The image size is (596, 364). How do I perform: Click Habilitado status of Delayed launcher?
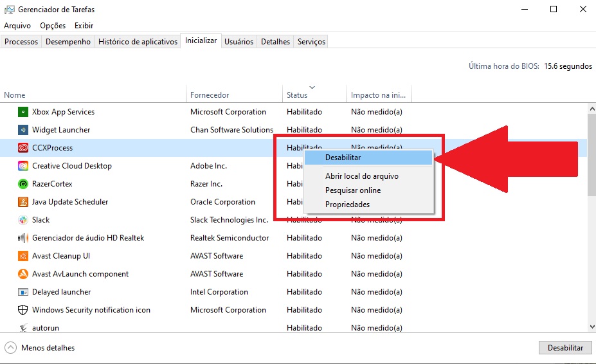point(305,292)
